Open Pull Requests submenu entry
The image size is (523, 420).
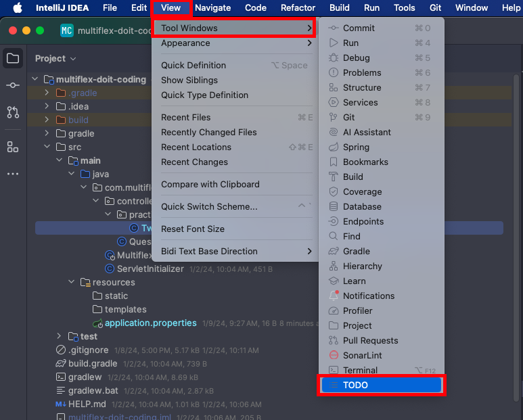381,341
